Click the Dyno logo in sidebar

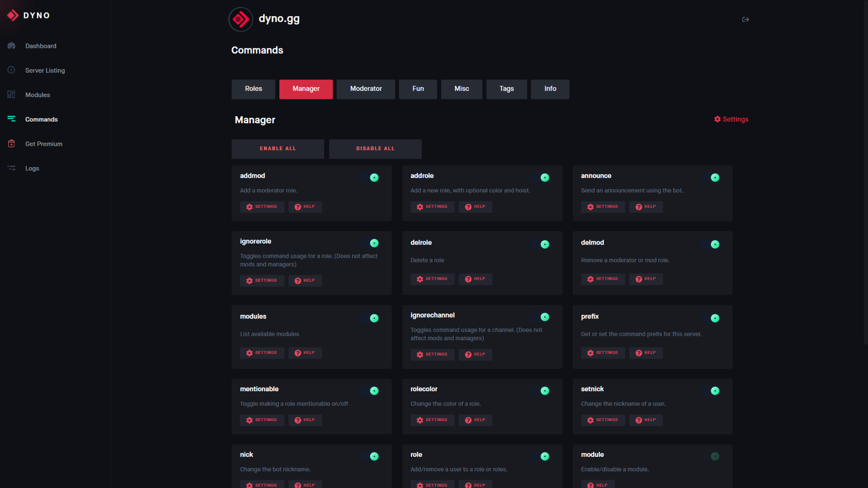(x=13, y=15)
